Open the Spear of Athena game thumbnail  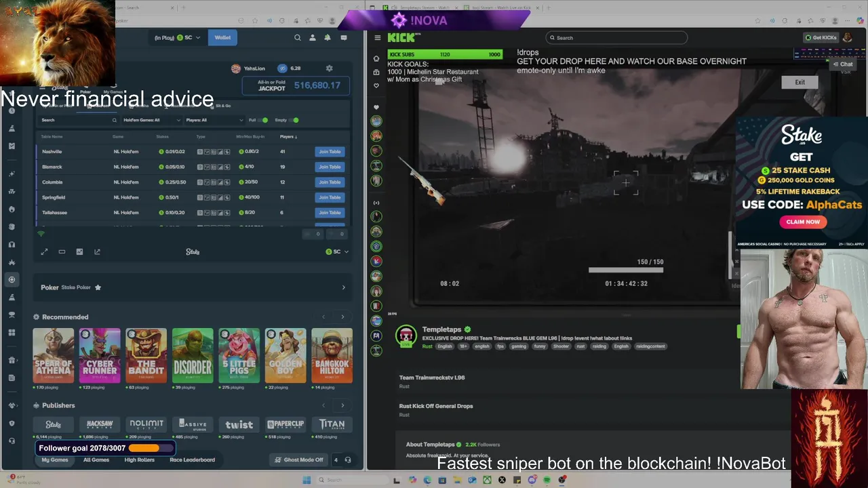point(54,356)
